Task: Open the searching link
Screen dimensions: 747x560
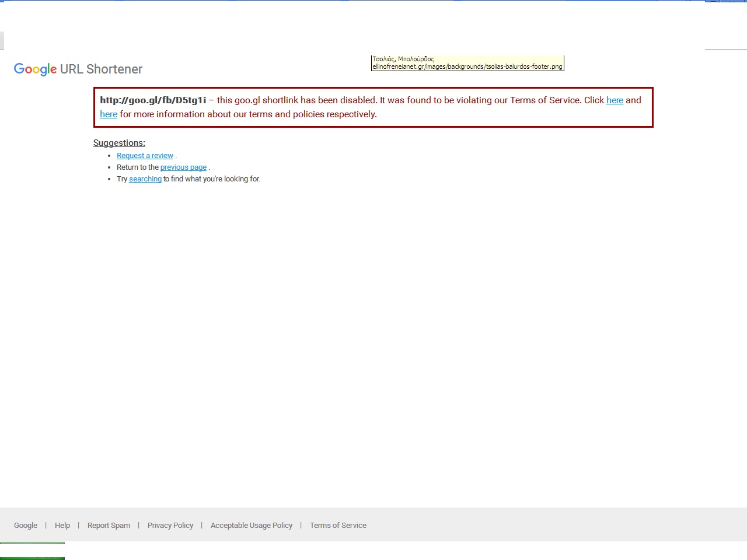Action: 145,179
